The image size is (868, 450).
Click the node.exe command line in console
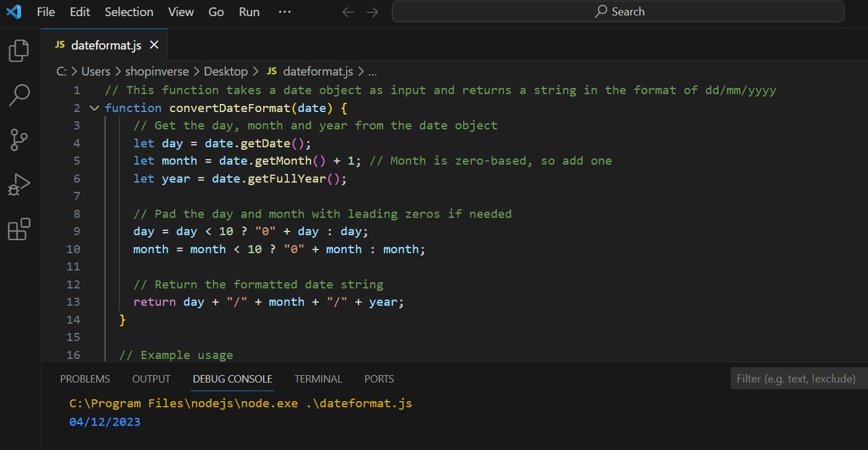(x=241, y=404)
